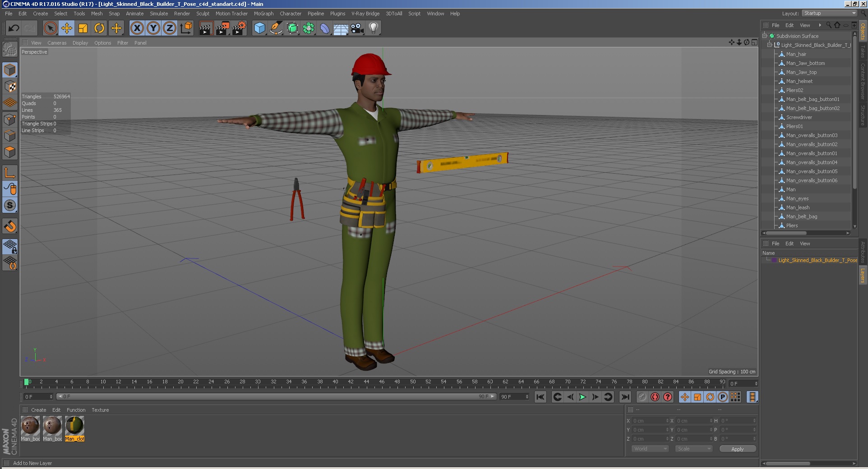Select Light_Skinned_Black_Builder_T_Pose layer entry
868x469 pixels.
click(x=817, y=260)
